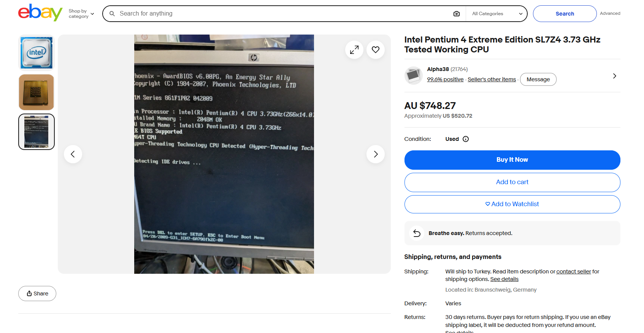Click the Located in Braunschweig, Germany text
This screenshot has width=644, height=333.
(x=491, y=290)
